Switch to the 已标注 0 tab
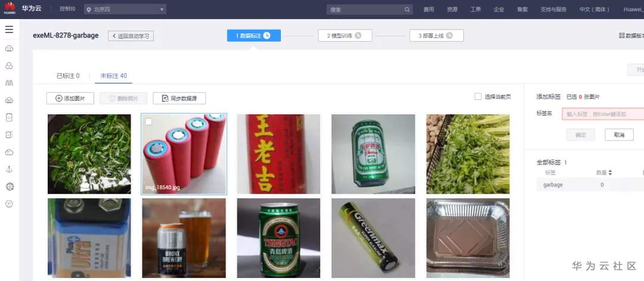Screen dimensions: 644x281 point(68,76)
